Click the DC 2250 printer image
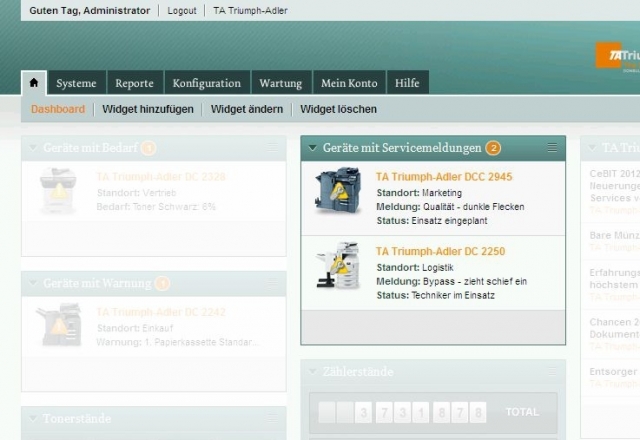Image resolution: width=640 pixels, height=440 pixels. pyautogui.click(x=338, y=265)
